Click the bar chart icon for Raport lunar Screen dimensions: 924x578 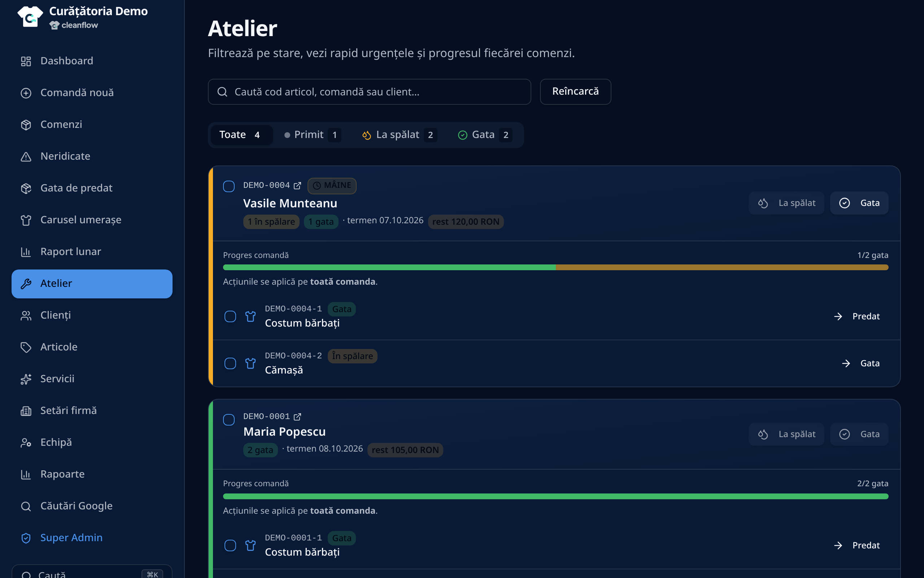[26, 252]
